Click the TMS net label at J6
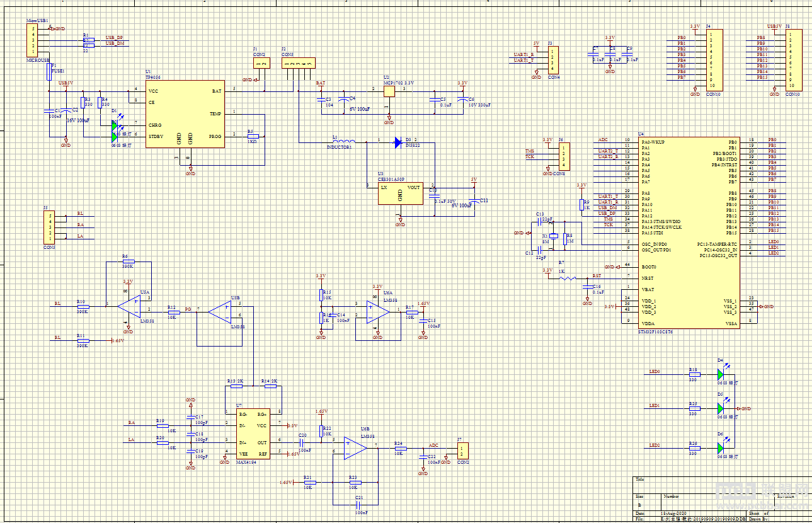 click(x=529, y=152)
